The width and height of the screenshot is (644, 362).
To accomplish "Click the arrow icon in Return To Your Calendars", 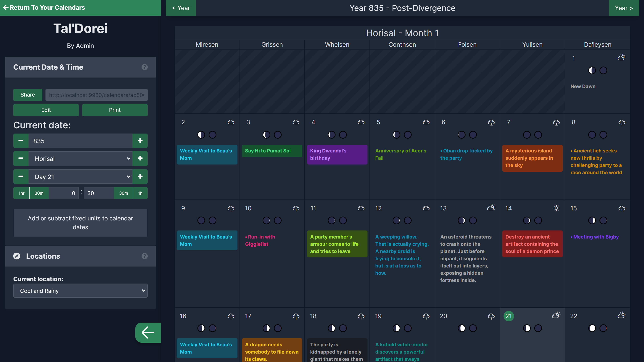I will (x=6, y=7).
